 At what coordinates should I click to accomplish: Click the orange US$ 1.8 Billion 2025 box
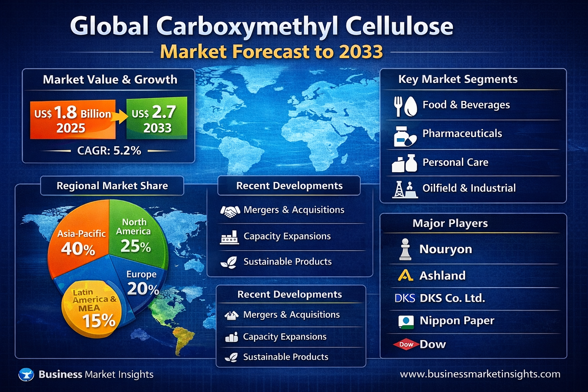pos(73,119)
